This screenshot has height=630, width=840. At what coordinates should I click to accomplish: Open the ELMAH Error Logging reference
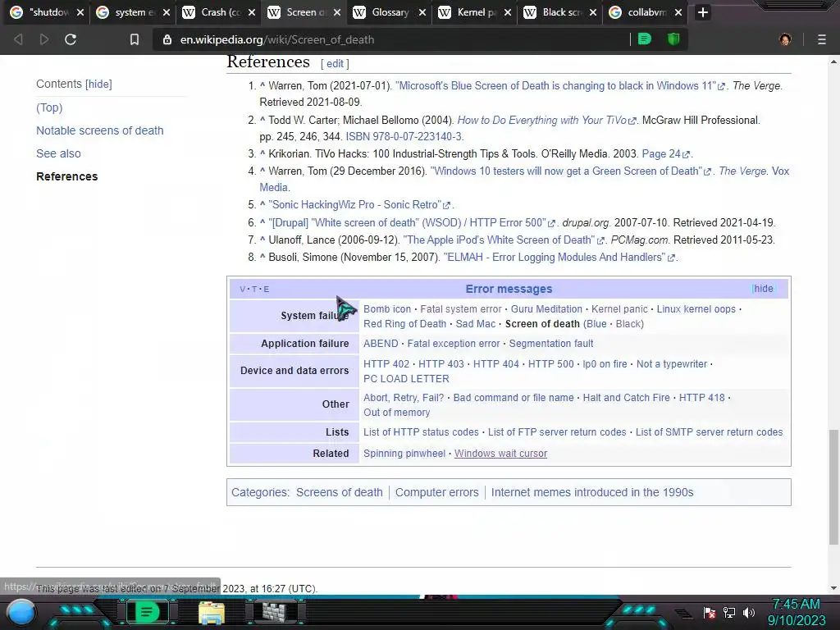tap(559, 257)
